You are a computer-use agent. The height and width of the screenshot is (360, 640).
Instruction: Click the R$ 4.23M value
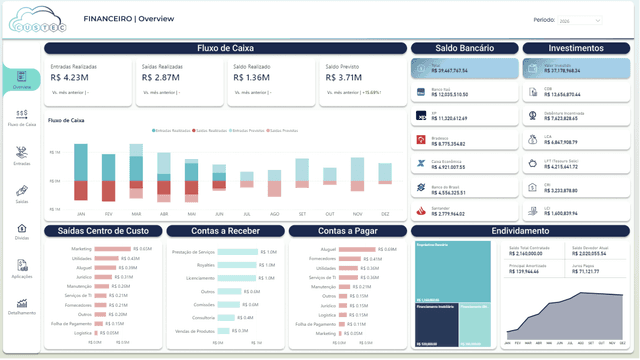pos(69,78)
